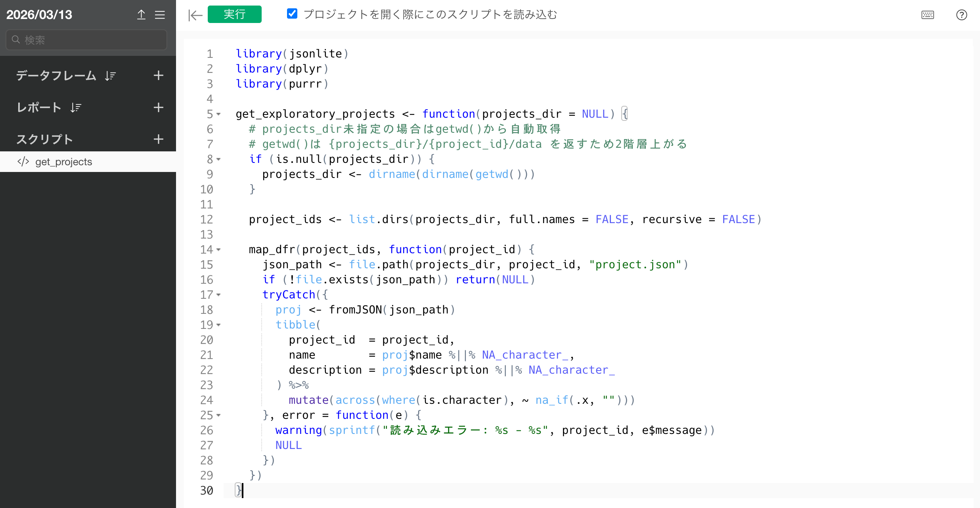The width and height of the screenshot is (980, 508).
Task: Open the keyboard shortcuts icon
Action: point(927,15)
